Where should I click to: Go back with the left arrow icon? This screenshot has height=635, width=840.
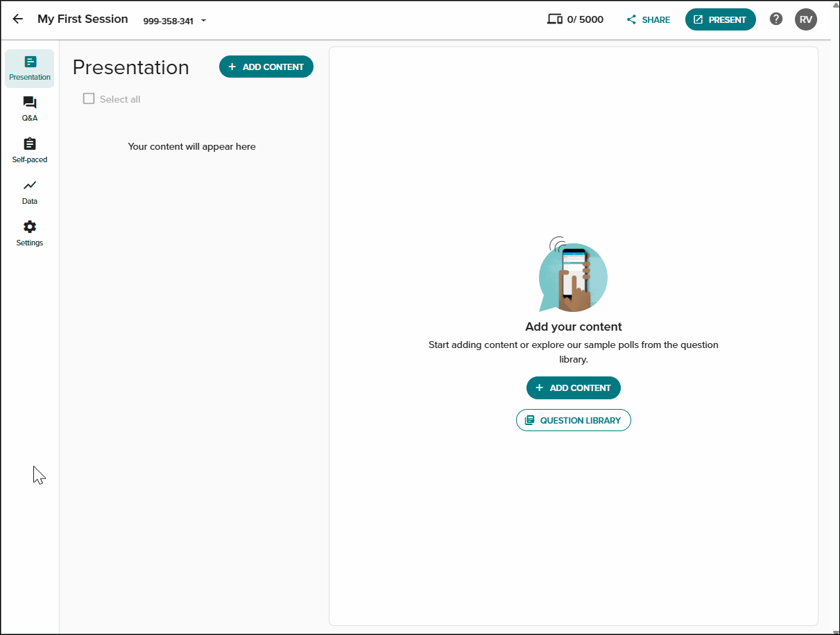click(x=18, y=19)
